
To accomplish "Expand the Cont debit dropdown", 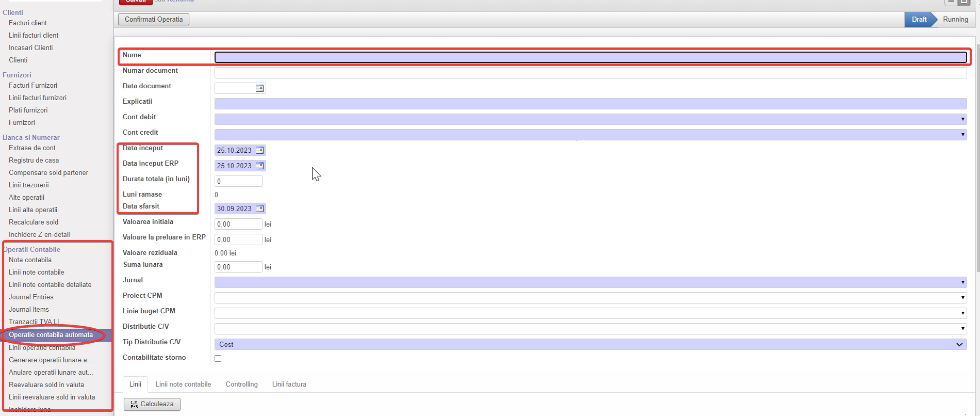I will (962, 119).
